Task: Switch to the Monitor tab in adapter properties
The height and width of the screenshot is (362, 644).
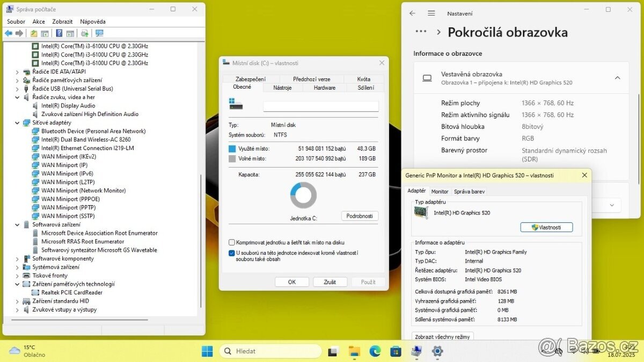Action: [440, 191]
